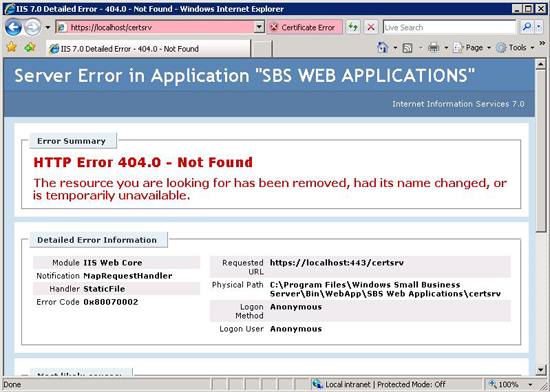Click the Certificate Error security badge
550x392 pixels.
[304, 27]
